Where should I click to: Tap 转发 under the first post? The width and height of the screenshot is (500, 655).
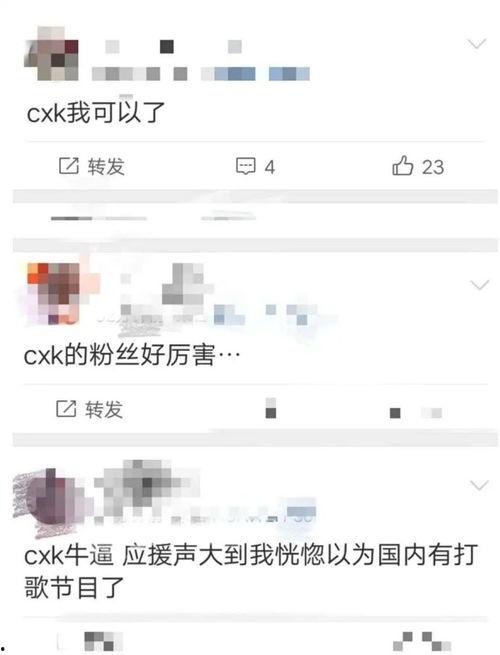[106, 166]
